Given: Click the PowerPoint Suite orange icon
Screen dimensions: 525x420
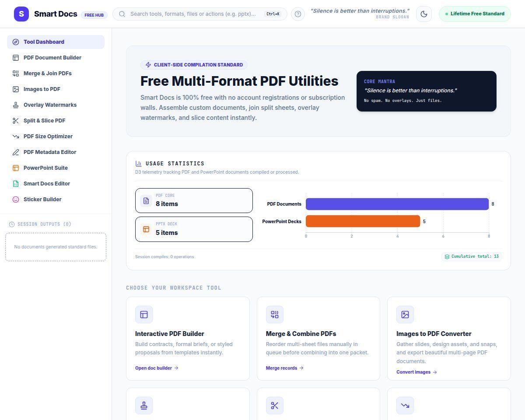Looking at the screenshot, I should click(x=16, y=168).
